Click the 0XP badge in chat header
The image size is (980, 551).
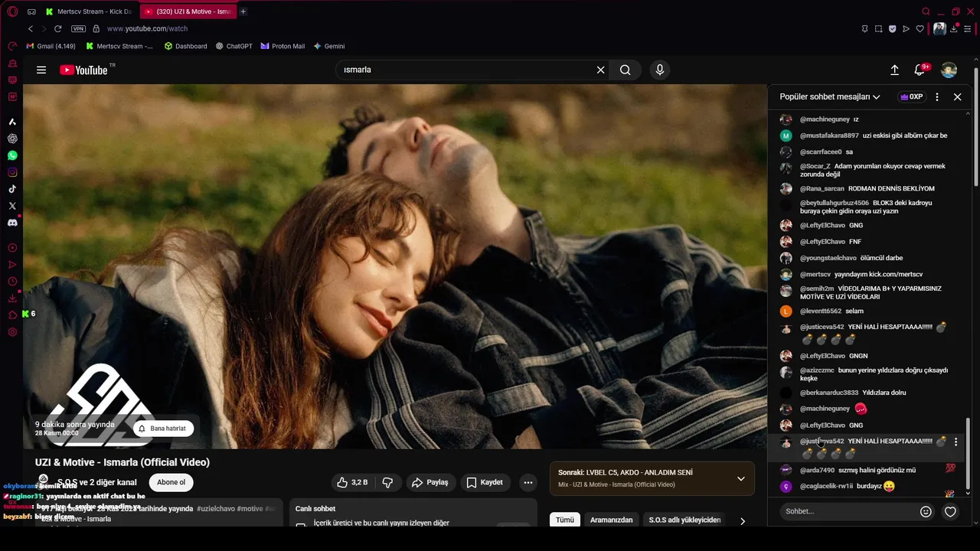pos(912,97)
